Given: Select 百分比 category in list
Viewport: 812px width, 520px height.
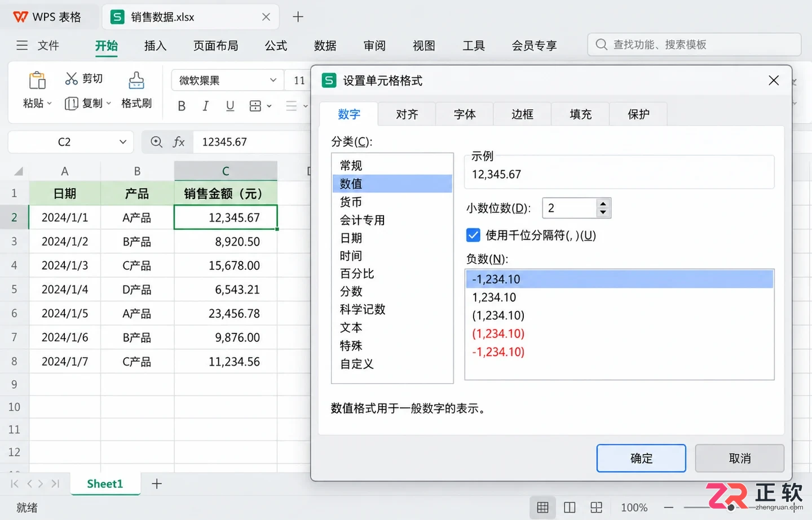Looking at the screenshot, I should (392, 274).
